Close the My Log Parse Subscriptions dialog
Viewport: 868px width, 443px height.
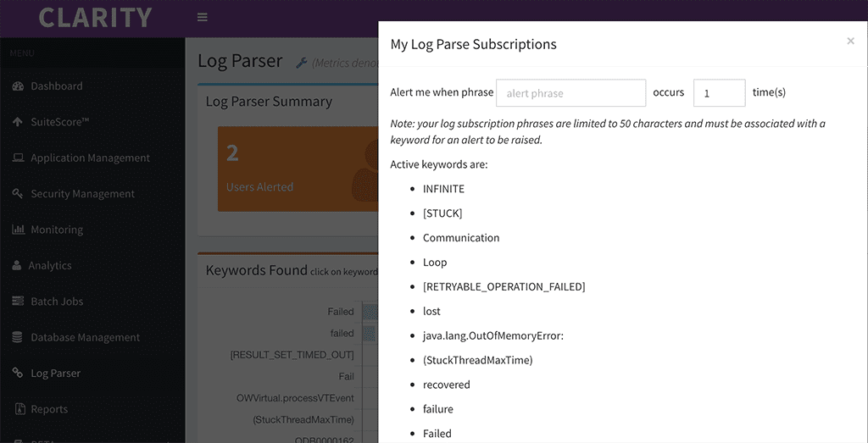850,41
